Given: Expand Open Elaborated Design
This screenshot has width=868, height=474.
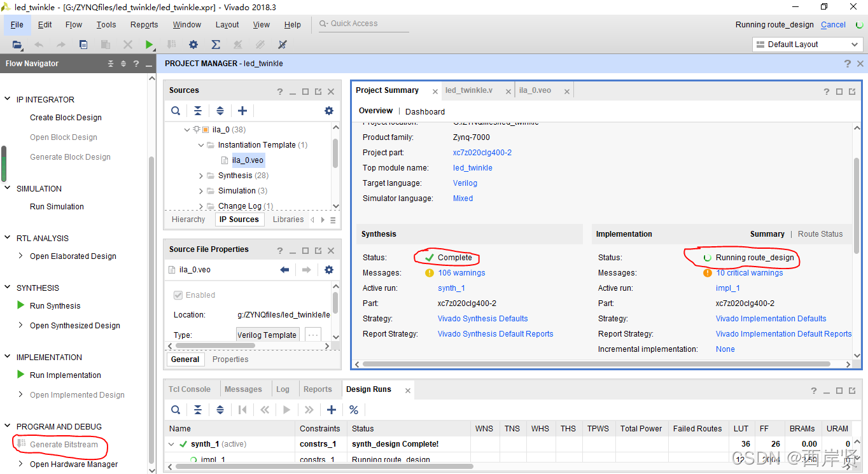Looking at the screenshot, I should [x=21, y=256].
